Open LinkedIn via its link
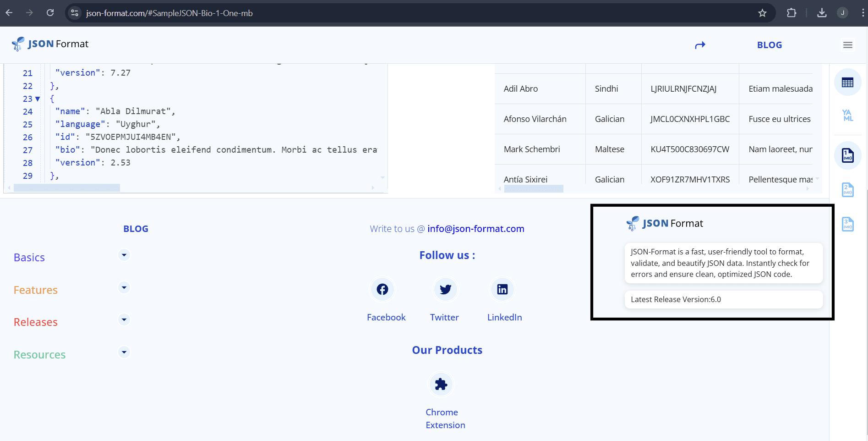868x441 pixels. tap(502, 289)
